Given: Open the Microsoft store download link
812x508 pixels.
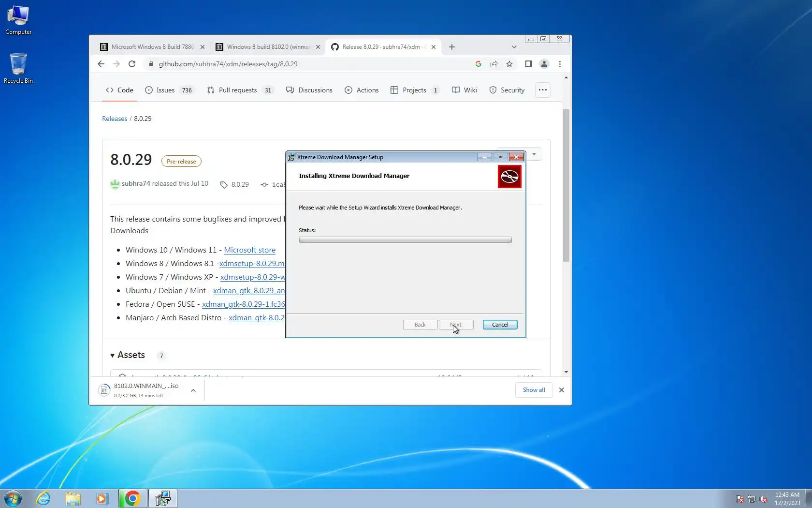Looking at the screenshot, I should [250, 250].
